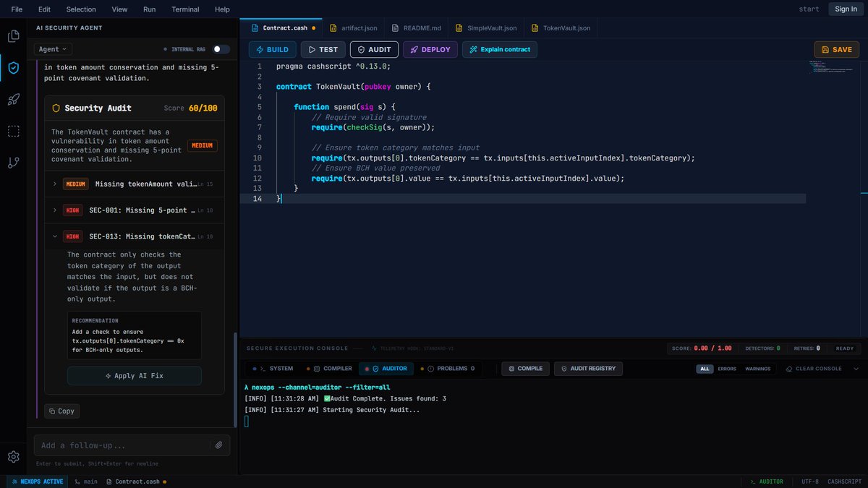Click the main branch indicator in status bar

point(86,481)
